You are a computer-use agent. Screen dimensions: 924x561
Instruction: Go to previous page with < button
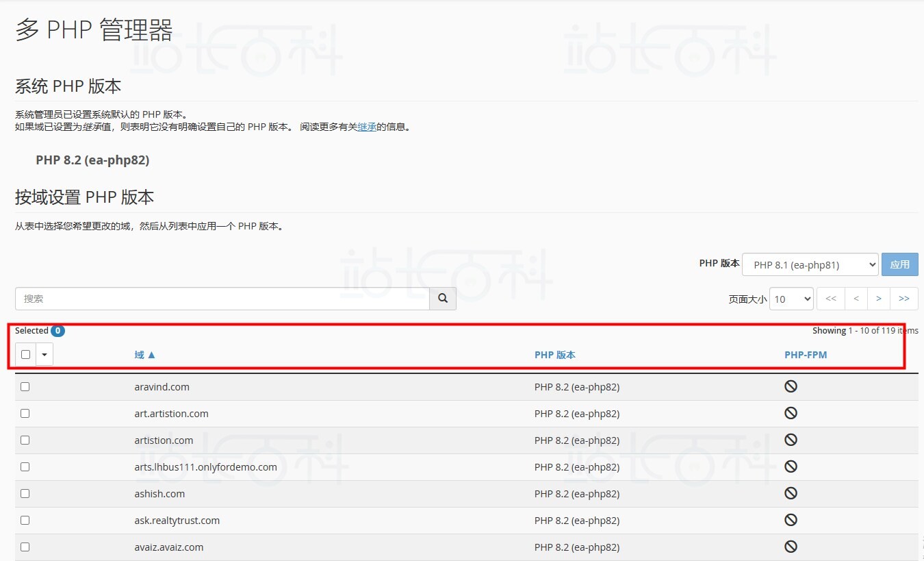856,299
